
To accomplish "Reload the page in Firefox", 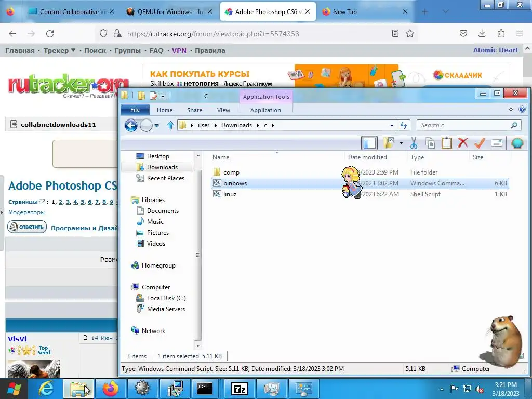I will (x=50, y=34).
